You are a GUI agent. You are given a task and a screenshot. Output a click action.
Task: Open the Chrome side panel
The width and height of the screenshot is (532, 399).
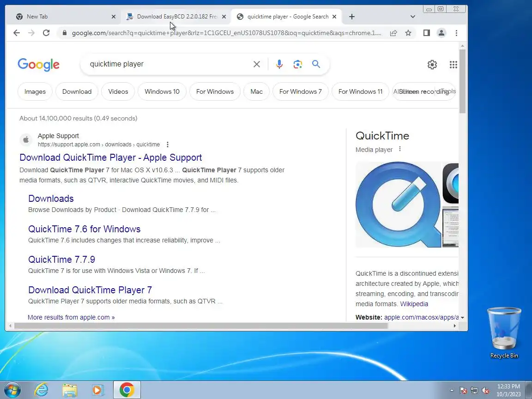(x=427, y=33)
